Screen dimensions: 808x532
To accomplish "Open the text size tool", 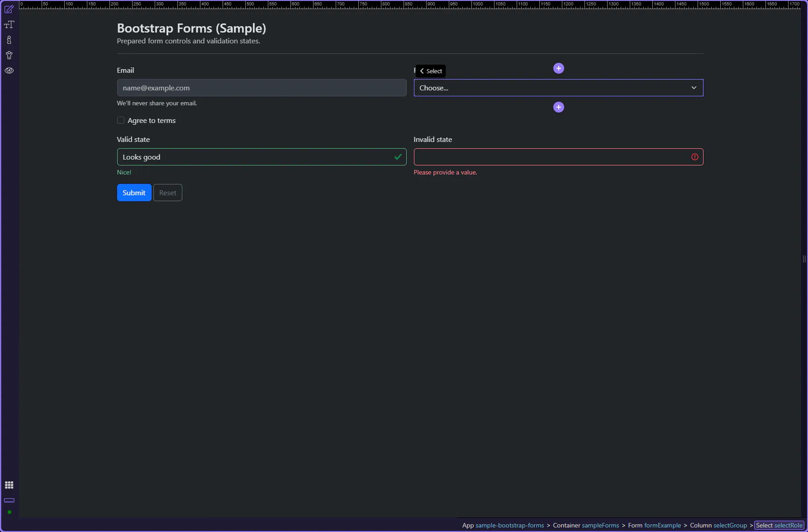I will [9, 25].
